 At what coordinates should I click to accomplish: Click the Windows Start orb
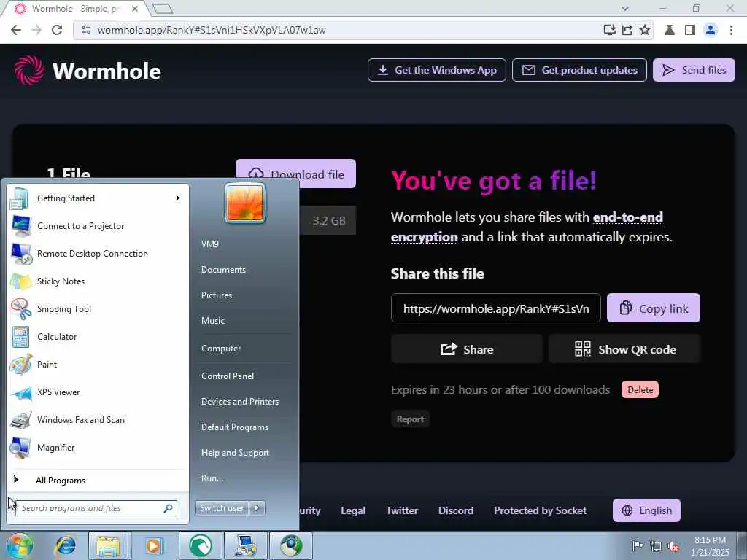pos(19,545)
